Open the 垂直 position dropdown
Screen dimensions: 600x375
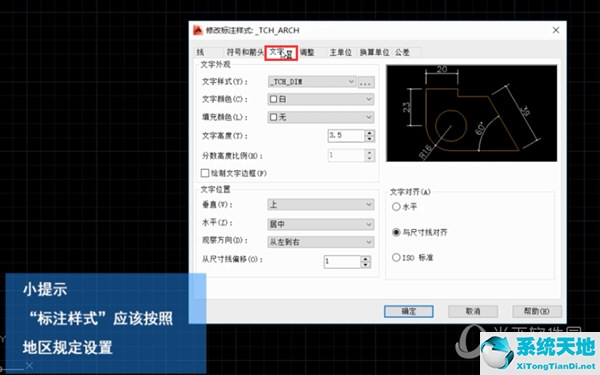[x=321, y=204]
